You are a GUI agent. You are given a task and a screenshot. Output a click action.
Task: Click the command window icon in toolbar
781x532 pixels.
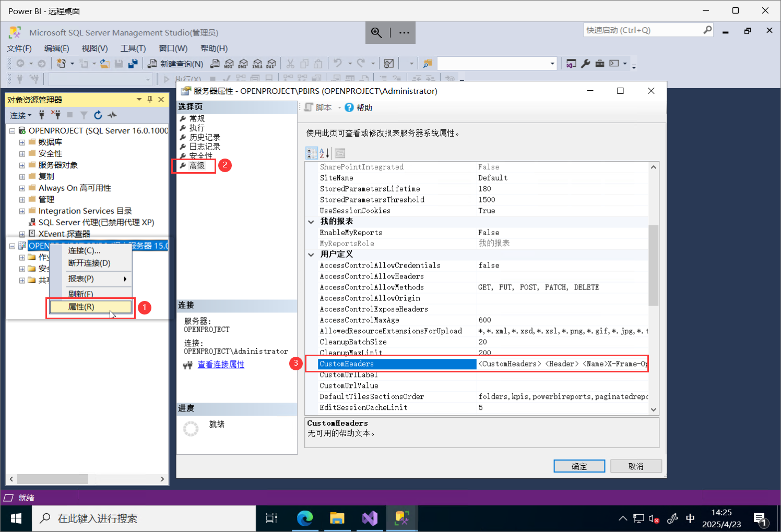(614, 64)
